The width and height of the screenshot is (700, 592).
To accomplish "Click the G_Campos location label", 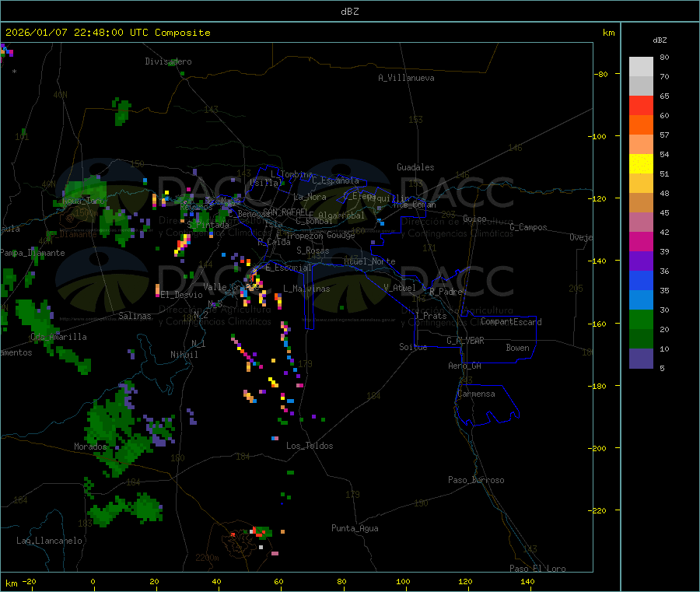I will coord(529,227).
